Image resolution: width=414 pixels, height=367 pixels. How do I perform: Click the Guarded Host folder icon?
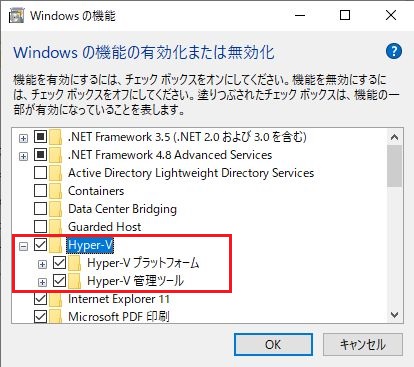pos(56,227)
